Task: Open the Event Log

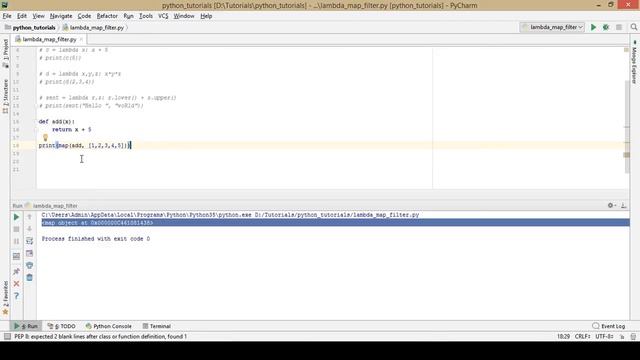Action: tap(609, 326)
